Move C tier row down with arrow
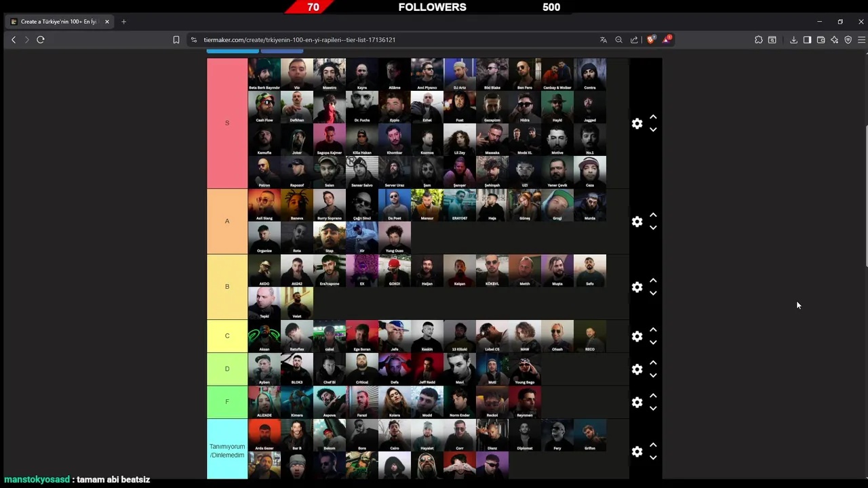This screenshot has height=488, width=868. point(653,342)
